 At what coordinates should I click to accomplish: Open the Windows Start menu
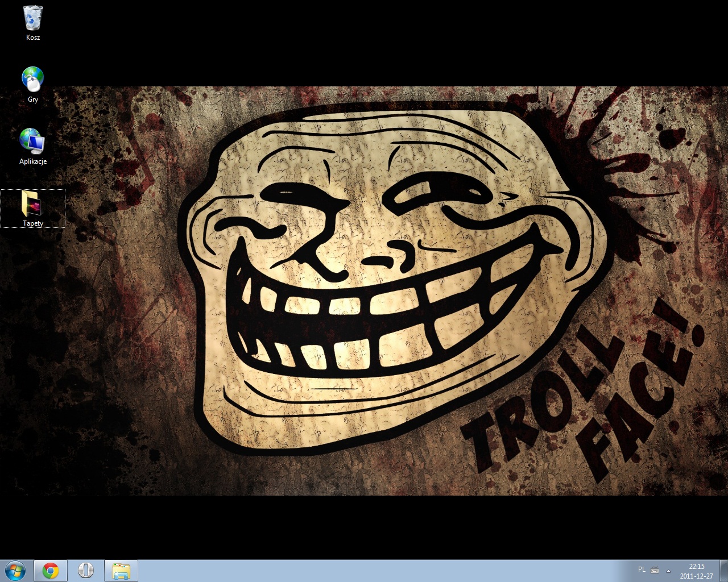point(15,571)
